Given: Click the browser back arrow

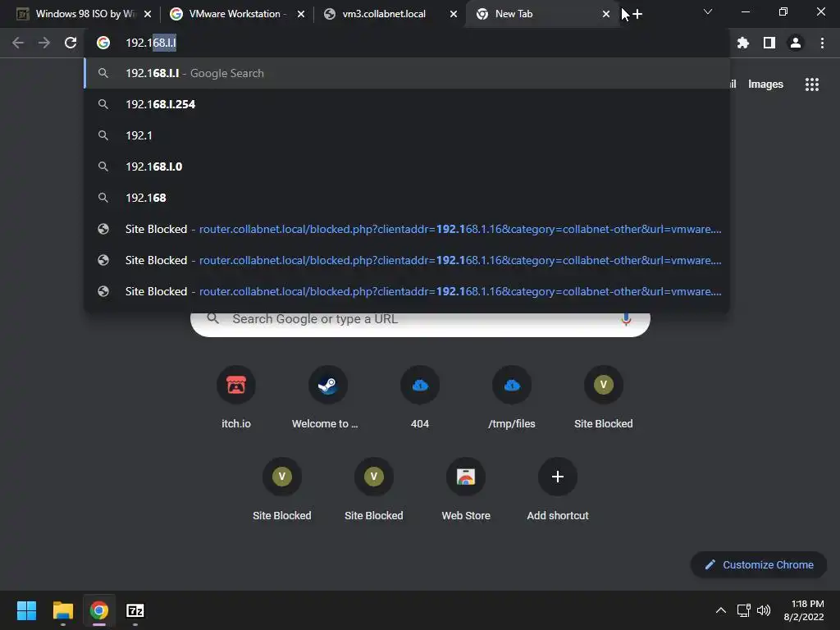Looking at the screenshot, I should (18, 43).
